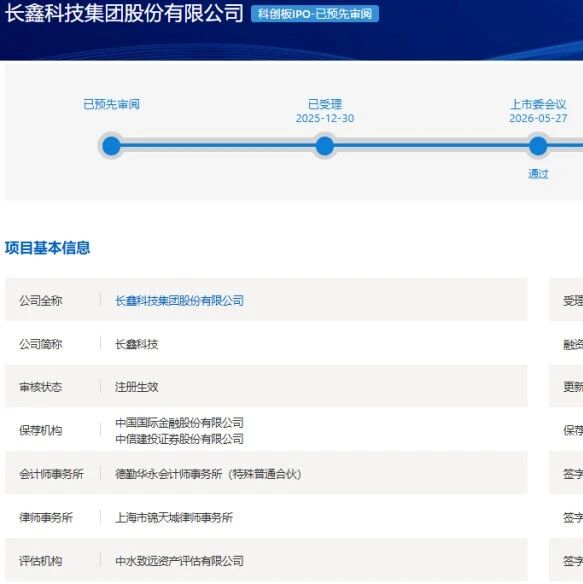Click 中国国际金融股份有限公司 sponsor entry
Image resolution: width=583 pixels, height=584 pixels.
tap(179, 423)
